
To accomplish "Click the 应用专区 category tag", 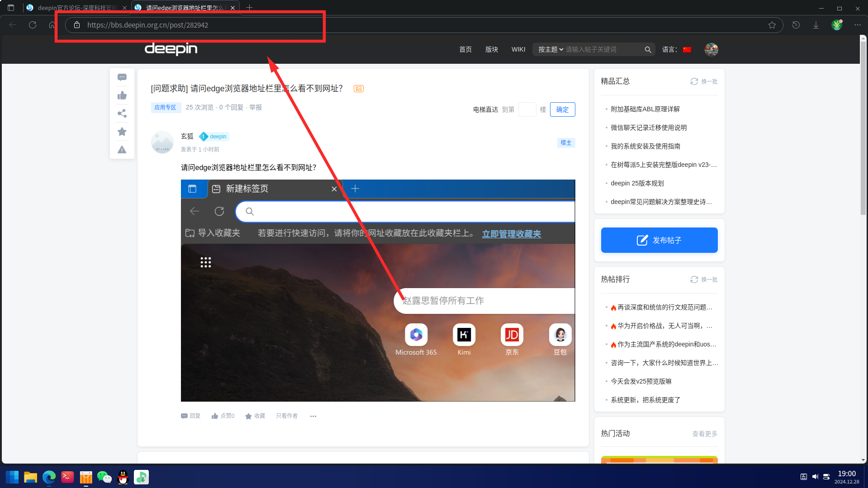I will coord(166,108).
